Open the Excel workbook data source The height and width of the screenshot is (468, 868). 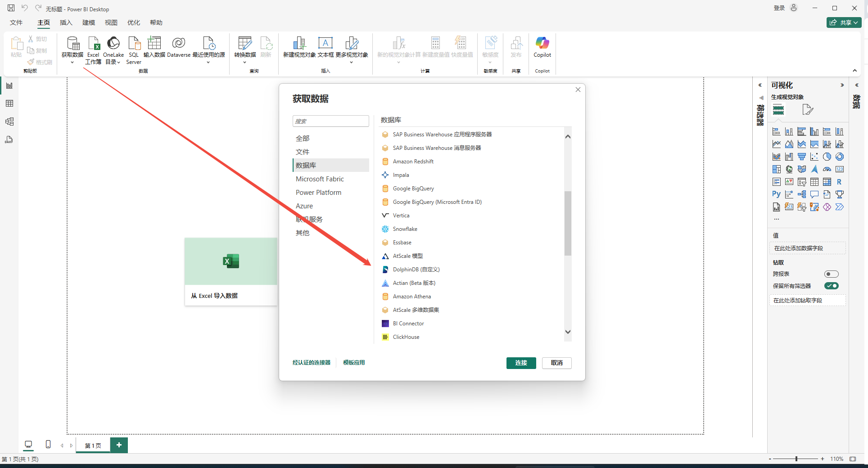tap(93, 44)
